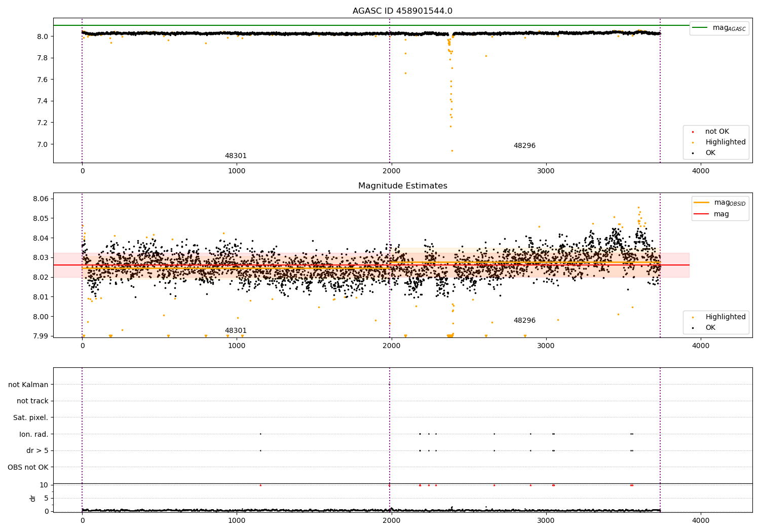Click y-axis tick '8.02' in middle plot
The height and width of the screenshot is (532, 760).
pos(41,277)
